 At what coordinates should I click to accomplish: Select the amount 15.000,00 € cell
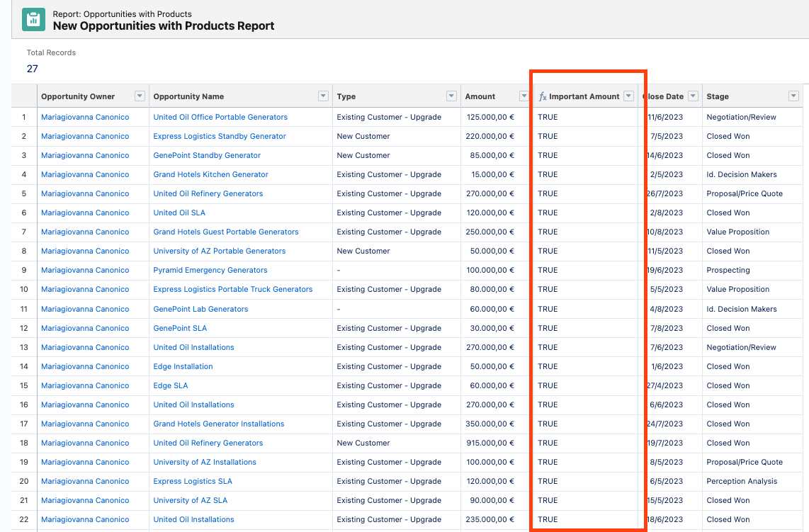[x=493, y=174]
